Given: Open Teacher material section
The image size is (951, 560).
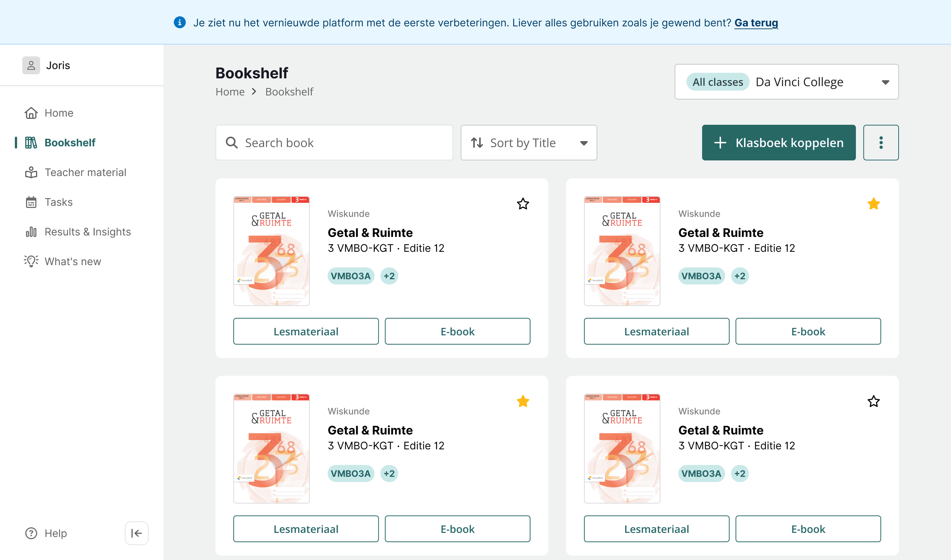Looking at the screenshot, I should click(x=75, y=172).
